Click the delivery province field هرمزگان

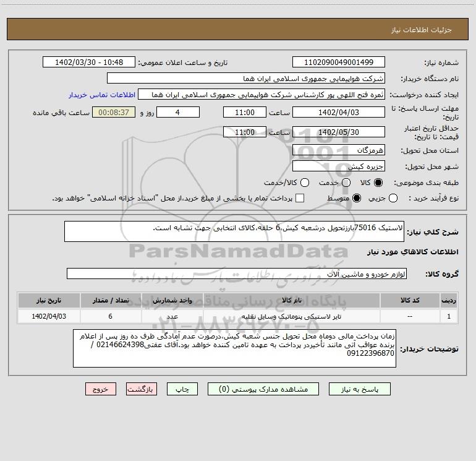pyautogui.click(x=339, y=150)
